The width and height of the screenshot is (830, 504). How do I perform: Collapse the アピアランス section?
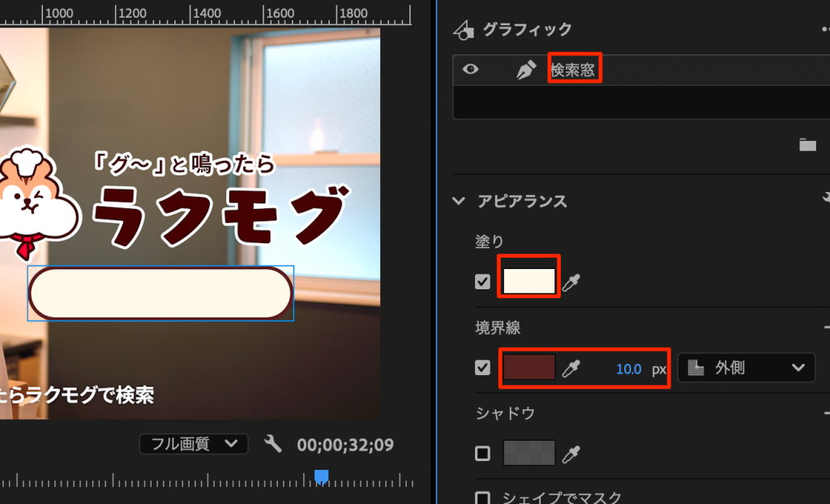460,201
